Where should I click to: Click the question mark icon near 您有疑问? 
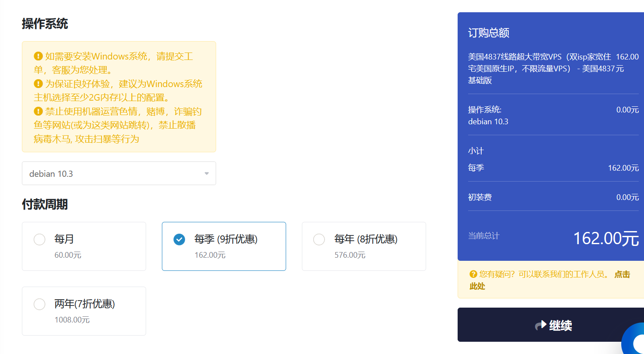[473, 274]
